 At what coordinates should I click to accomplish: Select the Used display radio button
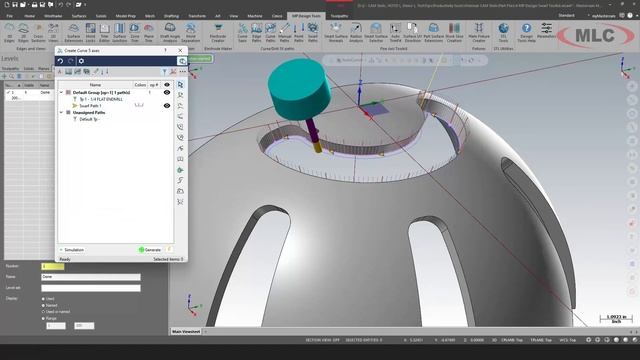tap(43, 299)
